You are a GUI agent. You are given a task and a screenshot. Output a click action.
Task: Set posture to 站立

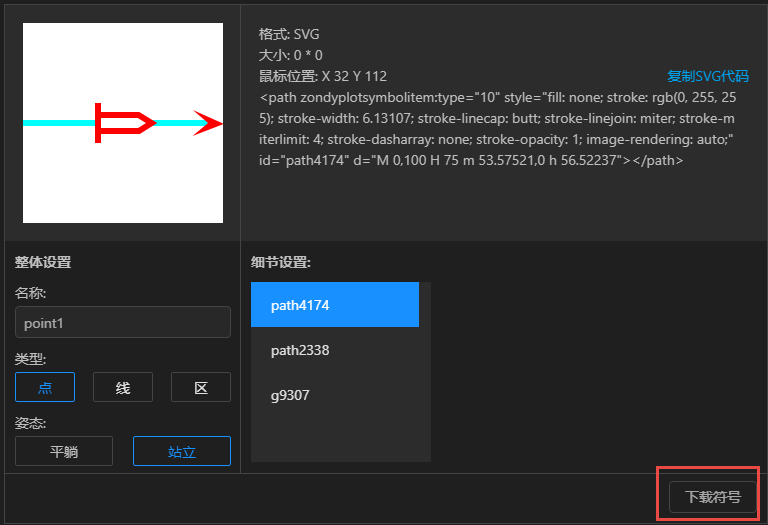pyautogui.click(x=182, y=451)
